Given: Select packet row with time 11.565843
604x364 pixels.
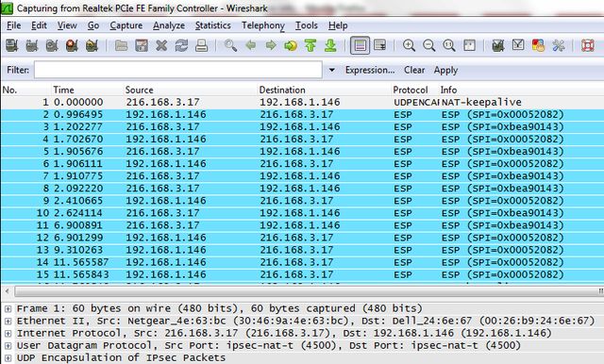Looking at the screenshot, I should pyautogui.click(x=302, y=274).
